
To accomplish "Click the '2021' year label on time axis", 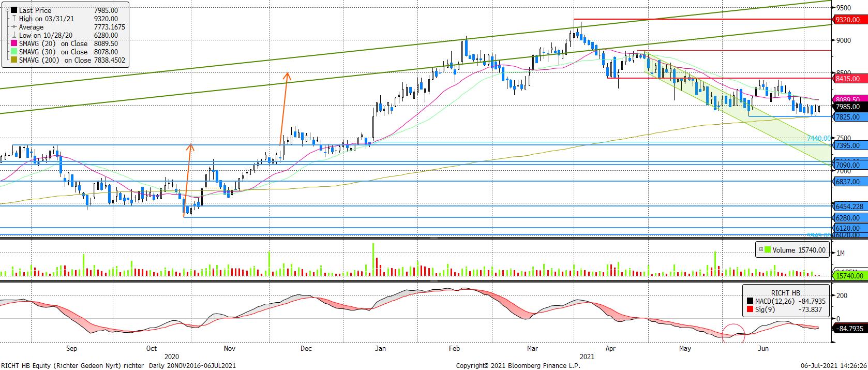I will tap(587, 357).
